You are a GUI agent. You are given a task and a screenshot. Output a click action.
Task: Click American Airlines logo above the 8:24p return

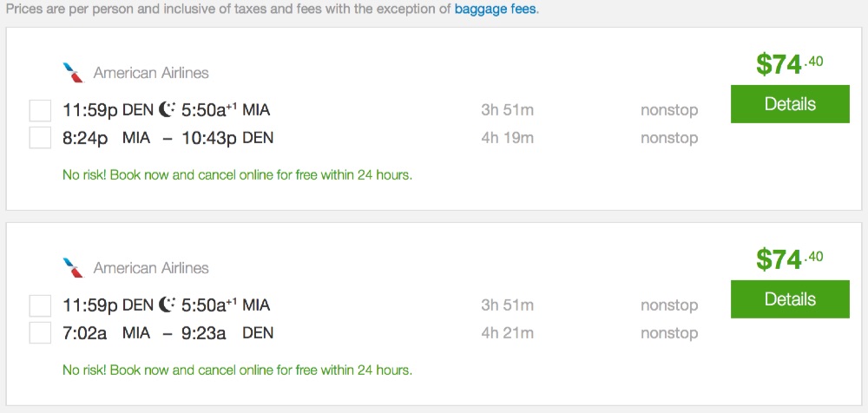coord(73,73)
